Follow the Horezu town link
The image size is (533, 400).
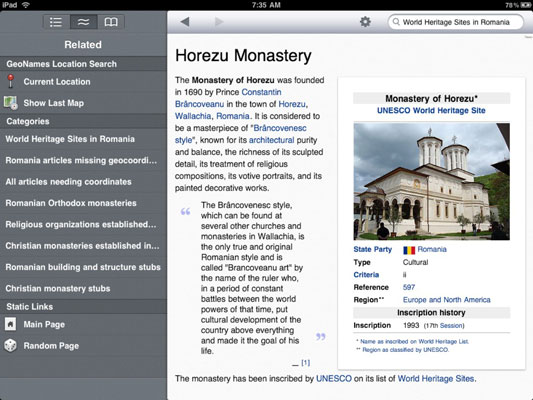(292, 104)
